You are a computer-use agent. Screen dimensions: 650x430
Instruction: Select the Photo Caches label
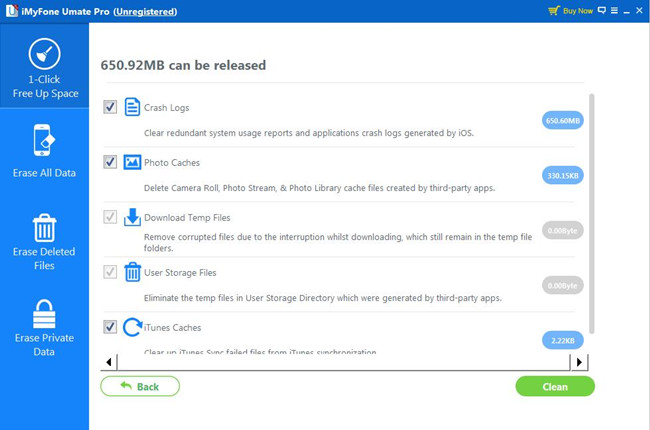(x=172, y=163)
